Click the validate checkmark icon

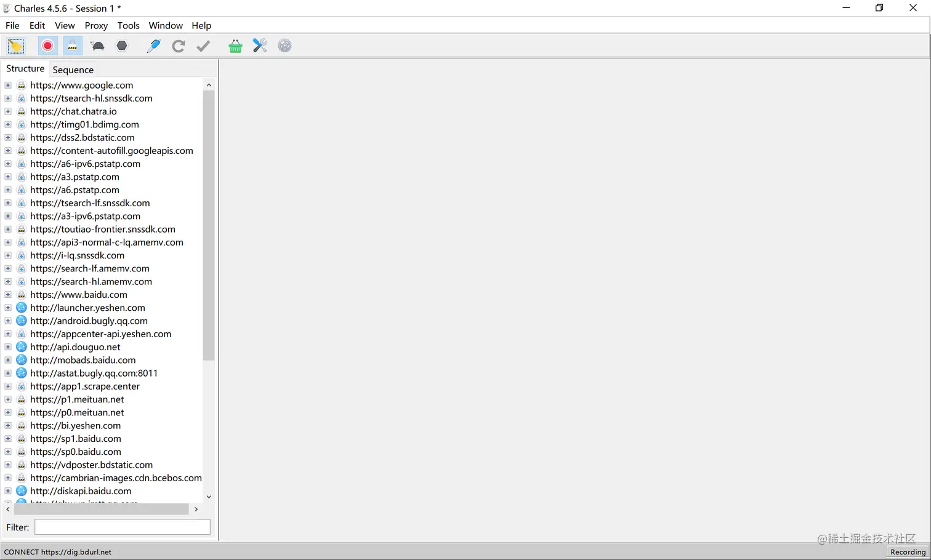click(203, 46)
